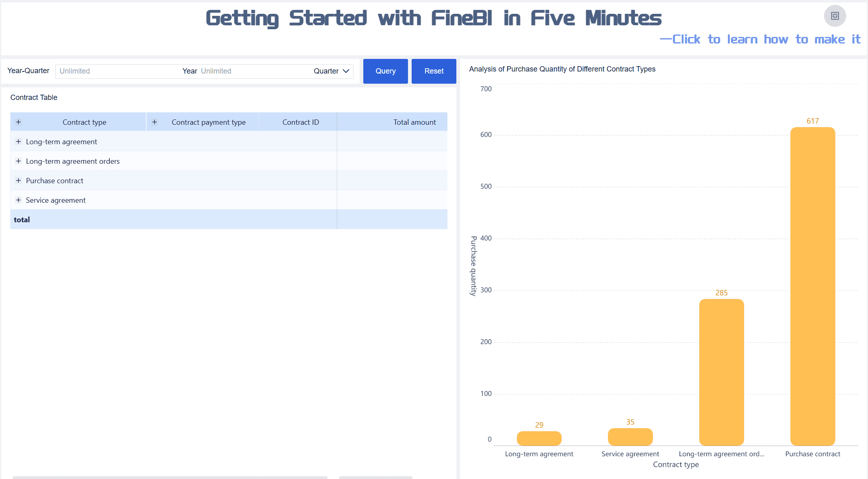Click the 'Purchase contract' x-axis label
868x479 pixels.
[812, 454]
